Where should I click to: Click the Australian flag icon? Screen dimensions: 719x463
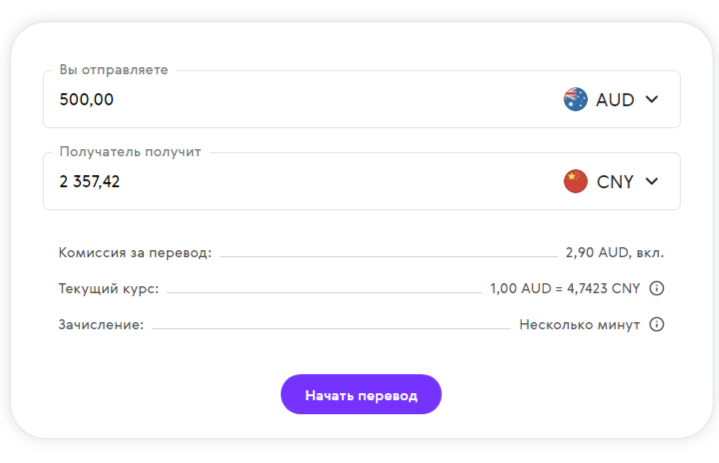(575, 100)
